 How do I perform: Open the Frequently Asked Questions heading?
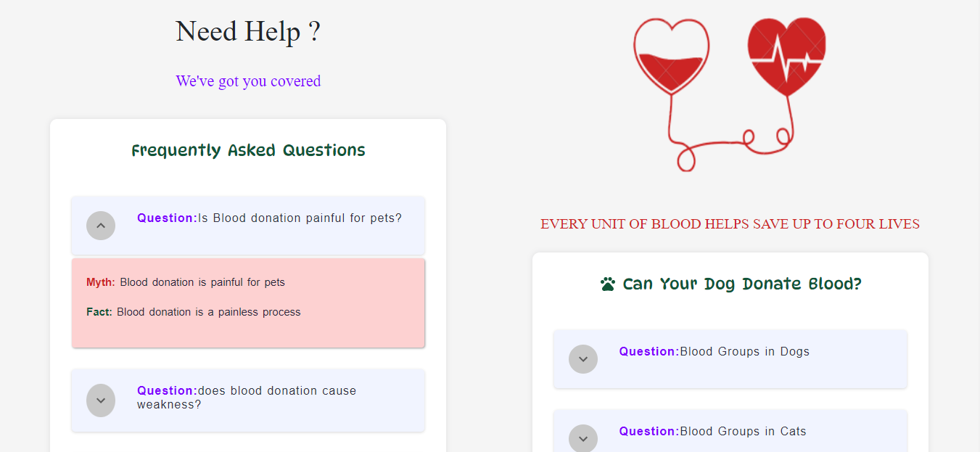tap(248, 149)
